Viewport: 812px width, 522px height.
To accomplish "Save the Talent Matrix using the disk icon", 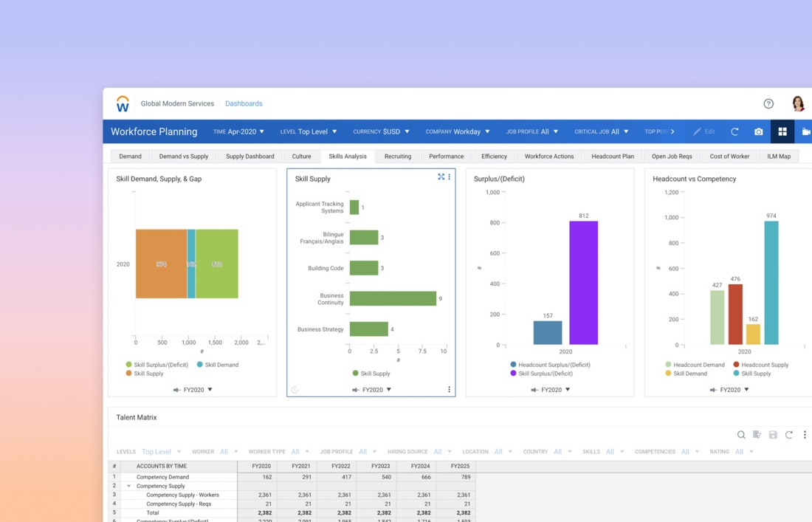I will 773,434.
